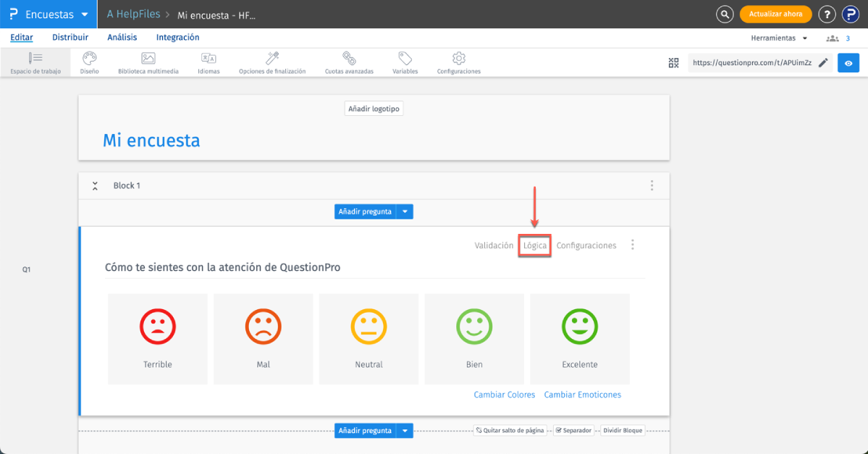Image resolution: width=868 pixels, height=454 pixels.
Task: Switch to the Distribuir tab
Action: pyautogui.click(x=70, y=38)
